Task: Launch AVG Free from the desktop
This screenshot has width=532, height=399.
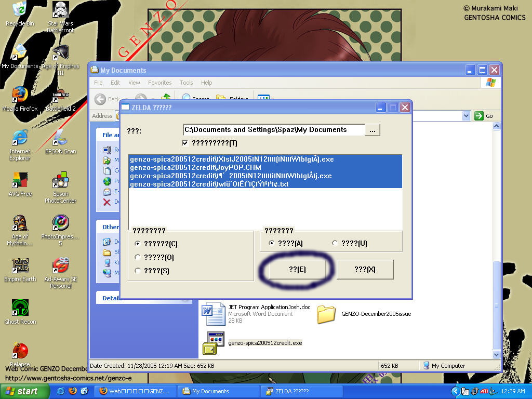Action: pos(20,181)
